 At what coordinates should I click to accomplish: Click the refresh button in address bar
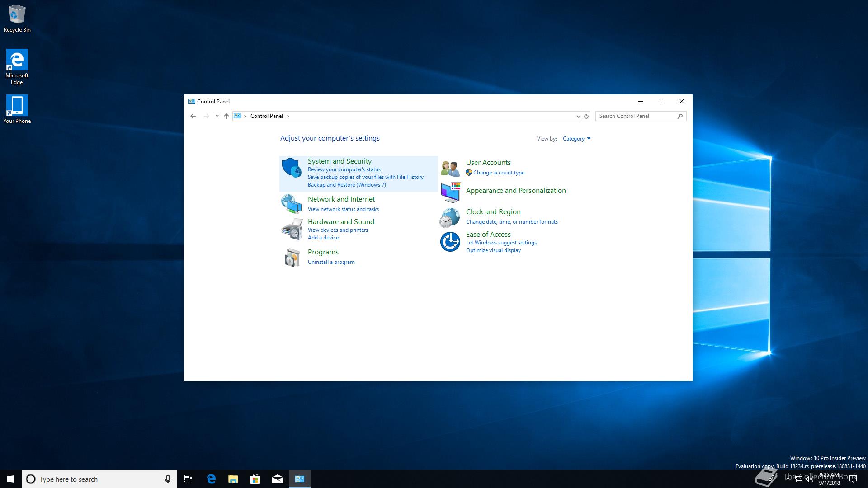(586, 116)
